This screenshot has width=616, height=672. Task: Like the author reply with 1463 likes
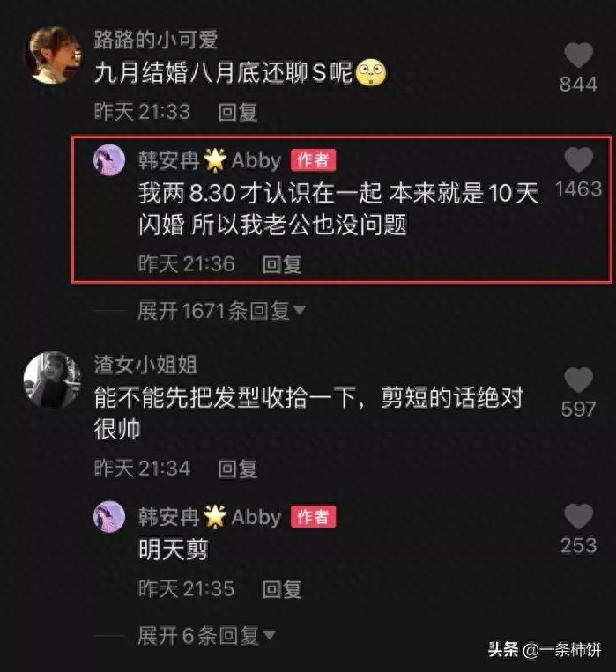[x=578, y=159]
